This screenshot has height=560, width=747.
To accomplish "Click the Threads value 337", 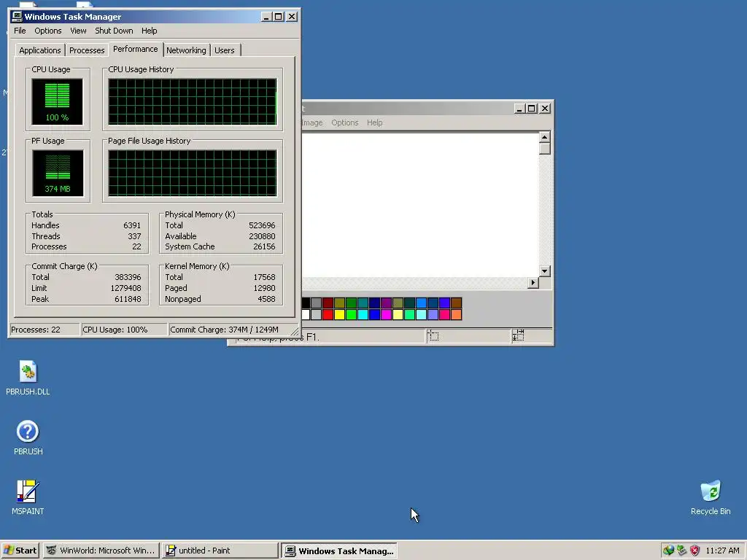I will point(134,236).
